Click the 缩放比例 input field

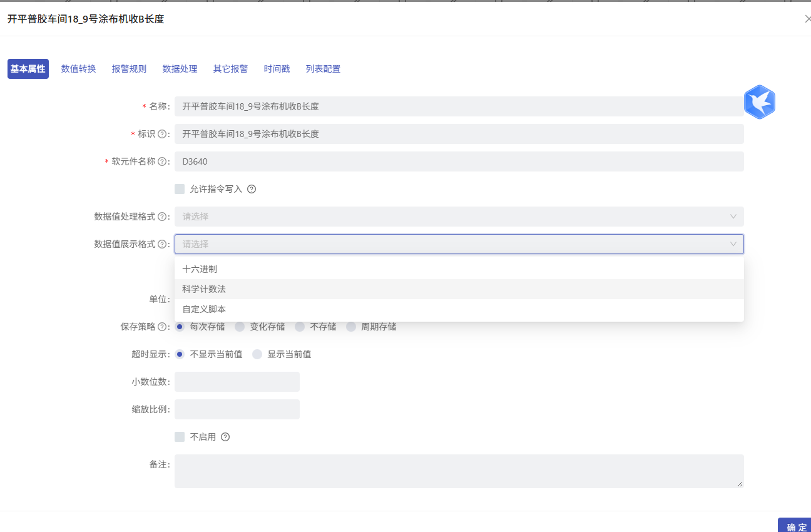pyautogui.click(x=237, y=409)
